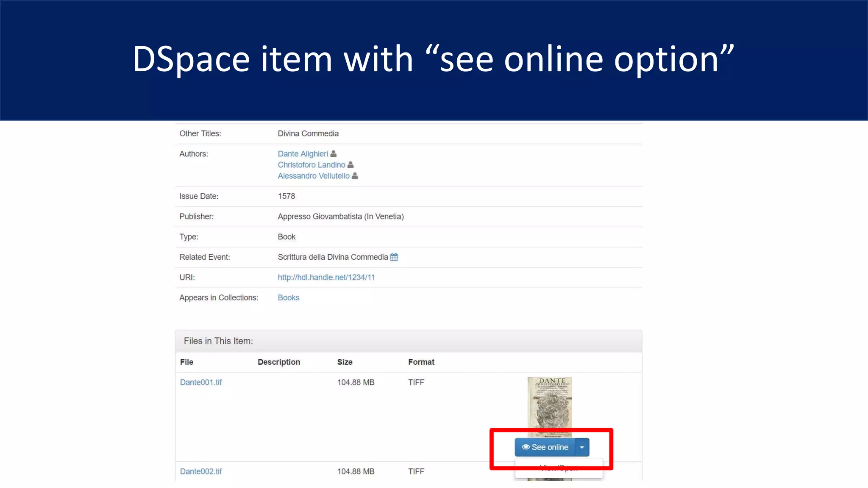Select the publisher Appresso Giovambatista (In Venetia)
This screenshot has width=868, height=488.
tap(341, 216)
